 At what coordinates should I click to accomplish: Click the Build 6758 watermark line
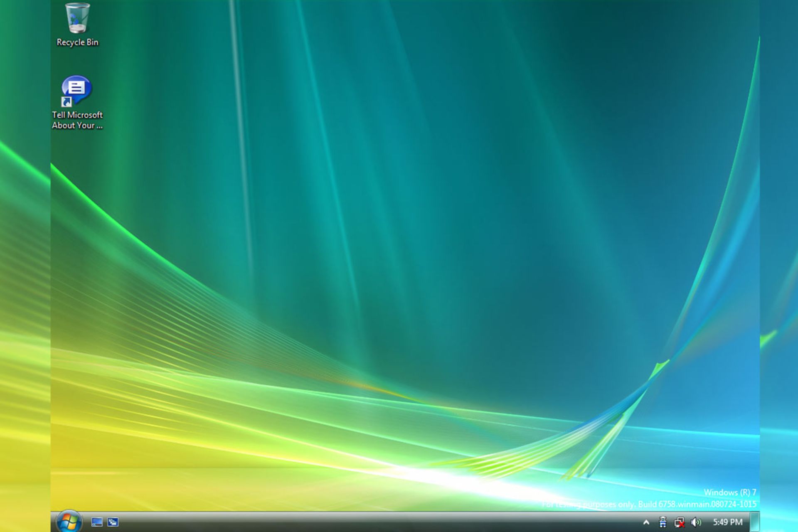click(x=665, y=504)
